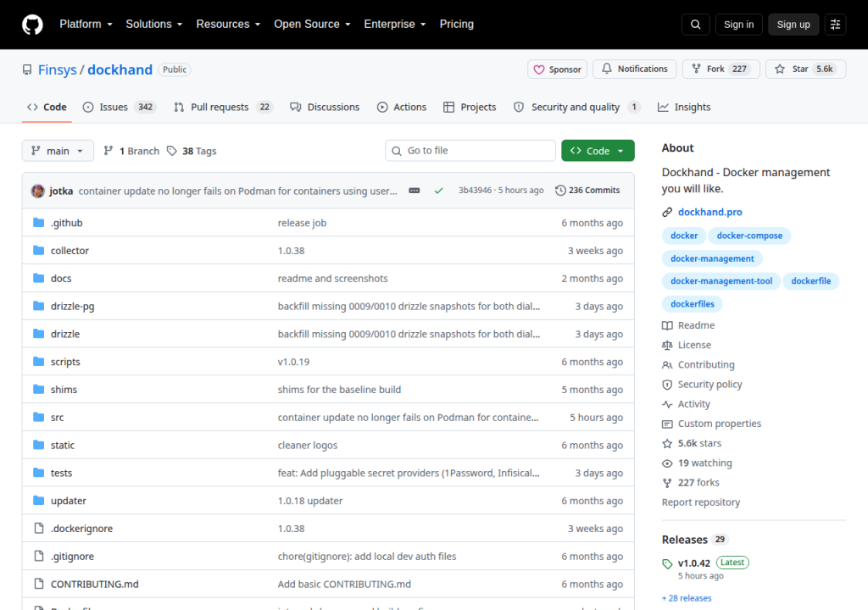Expand the Open Source menu
Screen dimensions: 868x610
coord(312,24)
